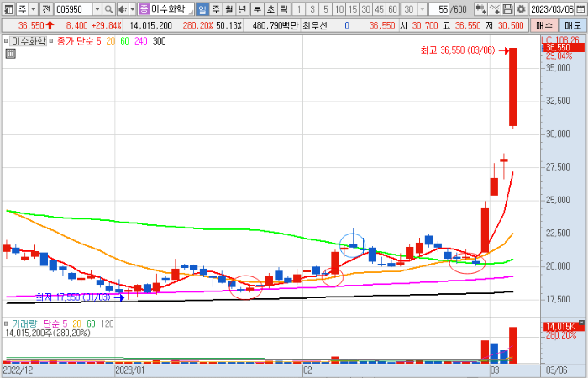Click the 480,790백만 trading value text
Screen dimensions: 588x378
click(x=276, y=25)
